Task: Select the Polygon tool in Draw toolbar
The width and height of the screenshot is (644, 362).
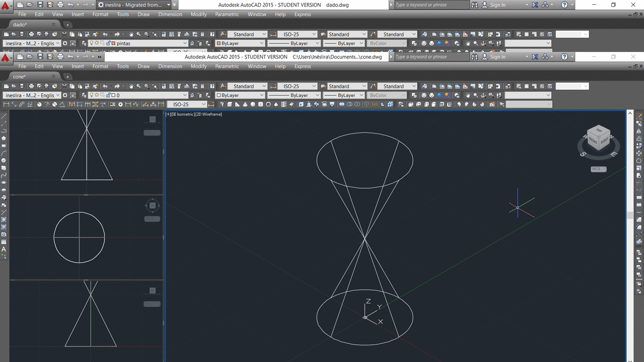Action: [4, 138]
